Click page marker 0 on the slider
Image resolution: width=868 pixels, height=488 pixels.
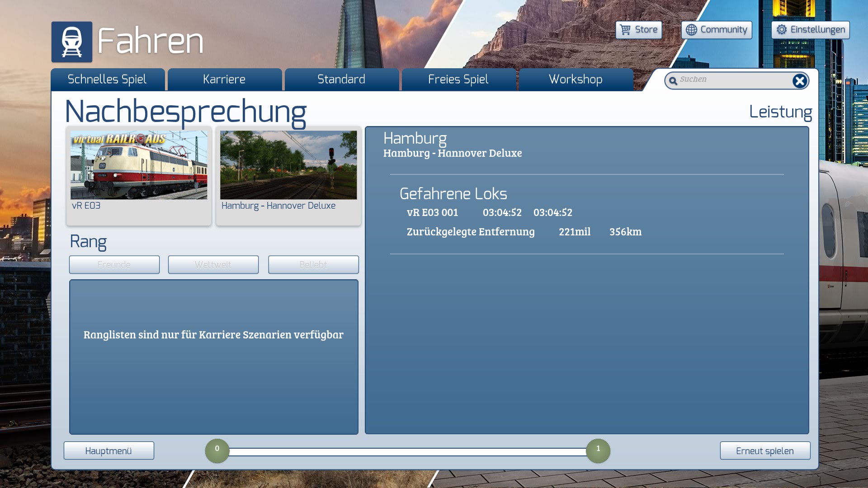(x=217, y=450)
